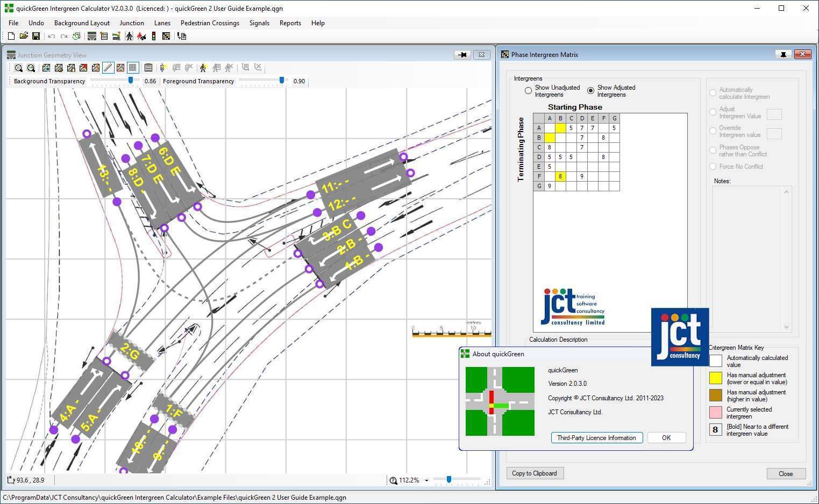Open the Background Layout menu
The image size is (819, 504).
(82, 23)
